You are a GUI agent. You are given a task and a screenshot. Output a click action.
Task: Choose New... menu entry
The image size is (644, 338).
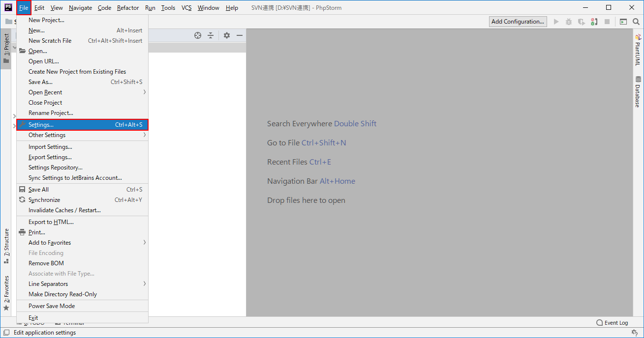(x=82, y=30)
